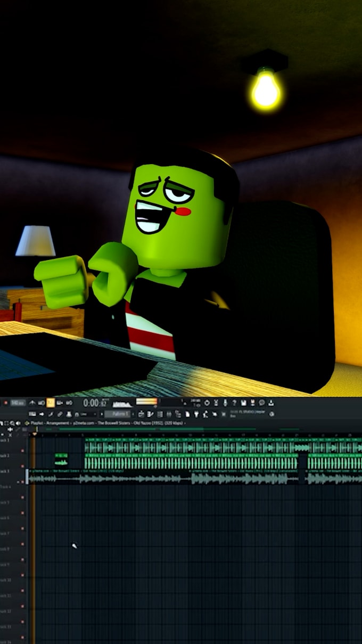Viewport: 362px width, 644px height.
Task: Open the Playlist options menu arrow
Action: 27,423
